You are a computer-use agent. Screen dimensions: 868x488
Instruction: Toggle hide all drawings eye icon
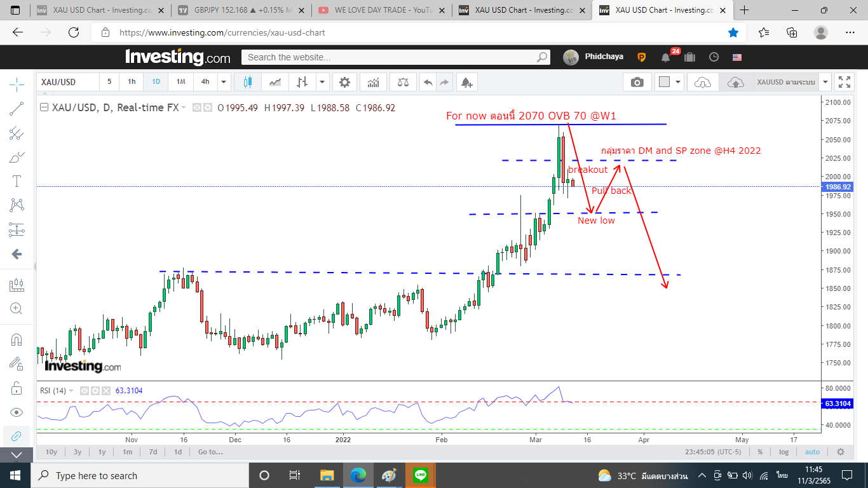point(17,412)
